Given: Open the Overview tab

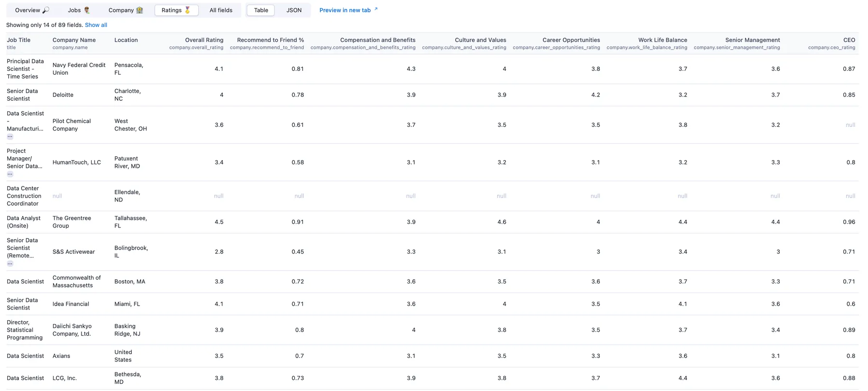Looking at the screenshot, I should 32,10.
